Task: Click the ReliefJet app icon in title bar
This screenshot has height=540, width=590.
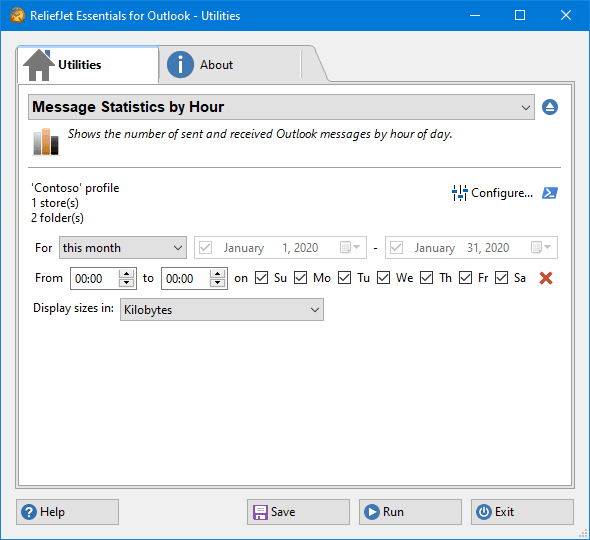Action: 17,15
